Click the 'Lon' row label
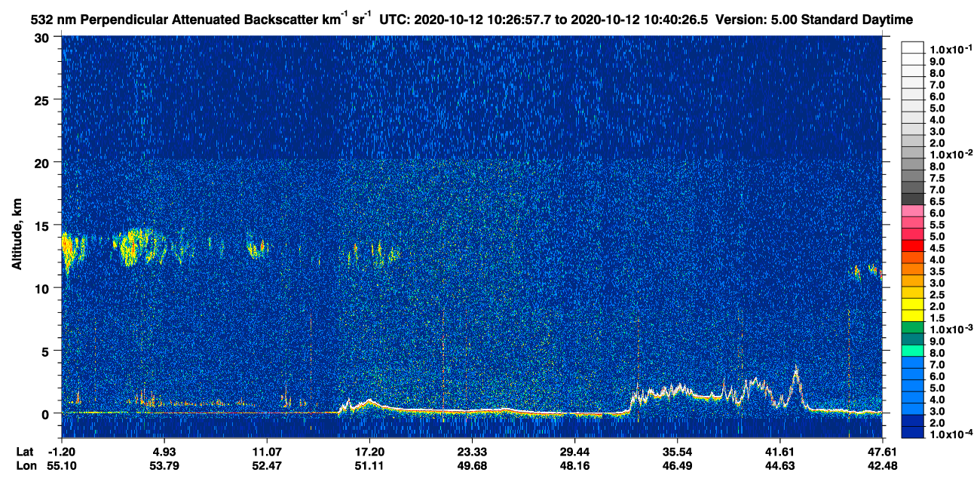The height and width of the screenshot is (503, 980). [26, 465]
